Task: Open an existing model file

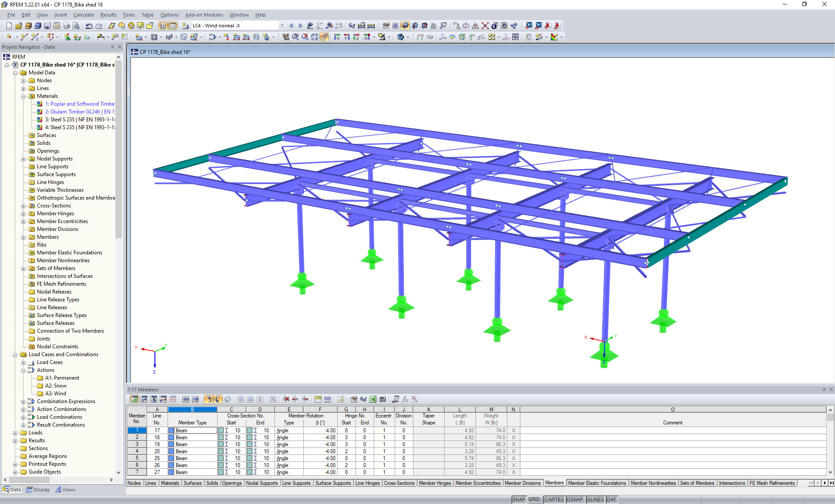Action: pyautogui.click(x=18, y=25)
